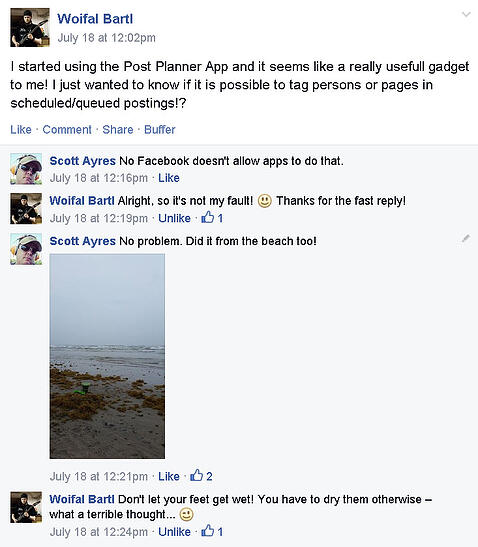This screenshot has width=478, height=547.
Task: Open the post options chevron dropdown
Action: pos(466,14)
